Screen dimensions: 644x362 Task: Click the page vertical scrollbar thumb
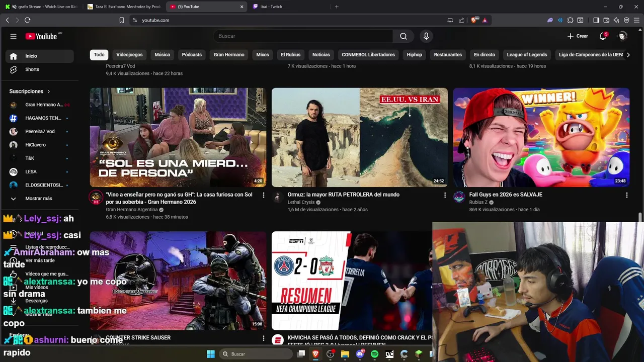tap(640, 217)
